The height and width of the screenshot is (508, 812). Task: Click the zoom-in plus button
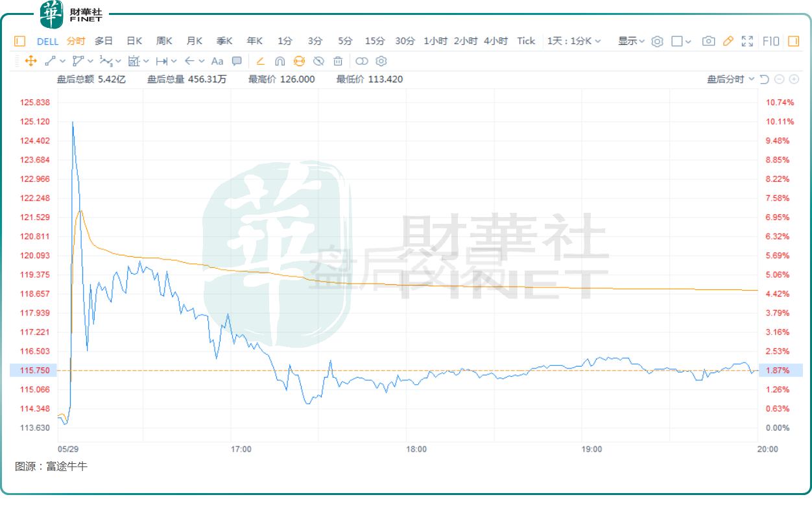point(794,79)
